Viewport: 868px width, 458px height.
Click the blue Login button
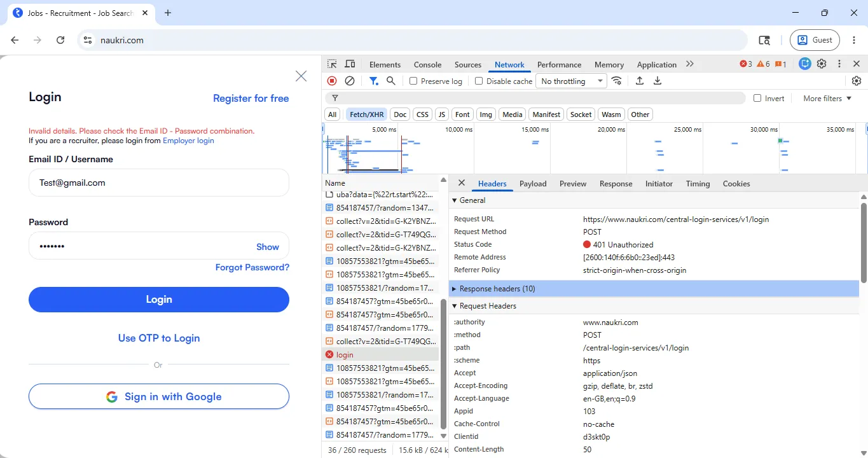point(159,300)
